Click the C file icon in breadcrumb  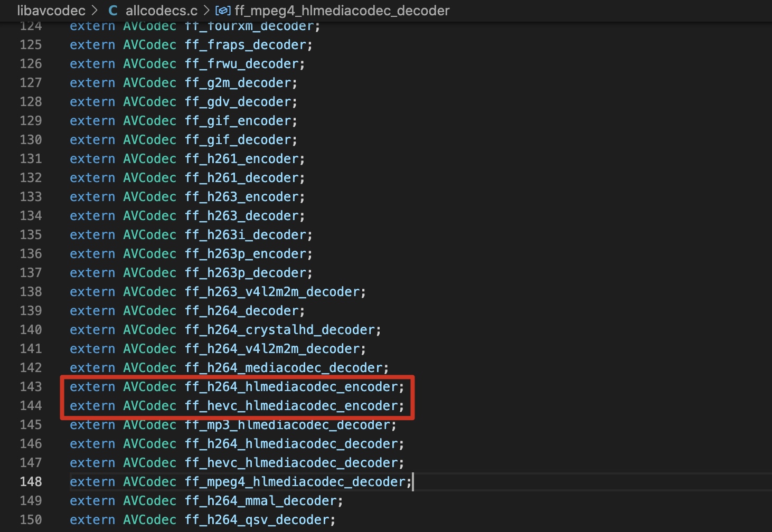[113, 11]
